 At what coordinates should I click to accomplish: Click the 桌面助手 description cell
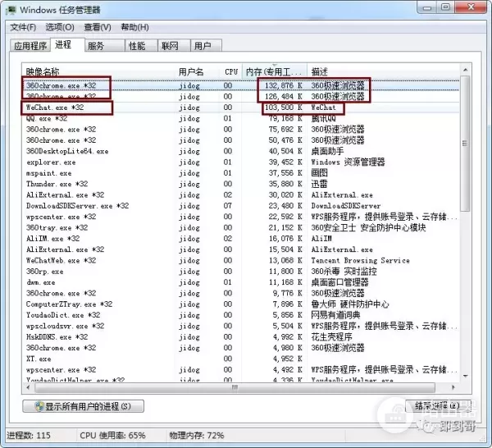327,151
